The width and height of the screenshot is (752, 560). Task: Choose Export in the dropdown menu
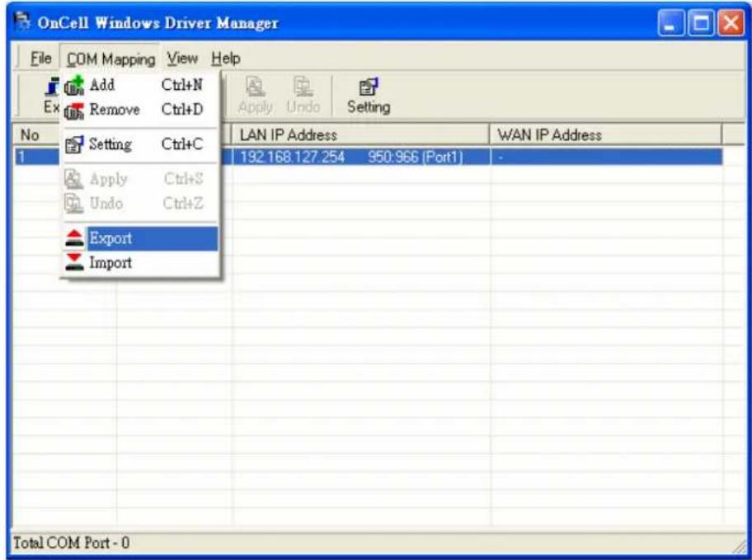pyautogui.click(x=140, y=238)
